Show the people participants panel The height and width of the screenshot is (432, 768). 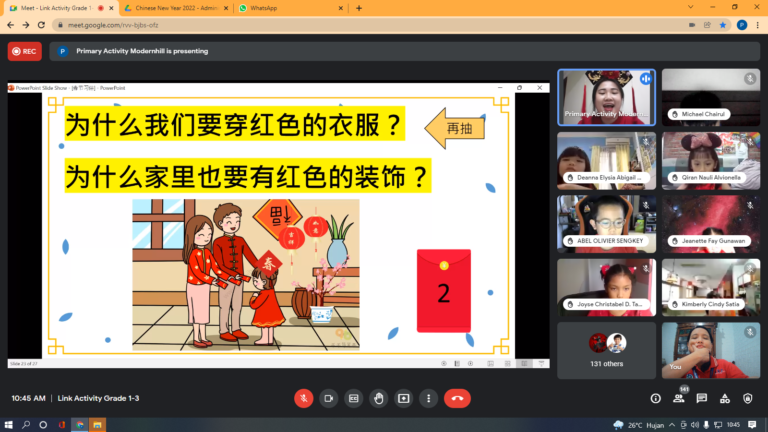coord(679,398)
